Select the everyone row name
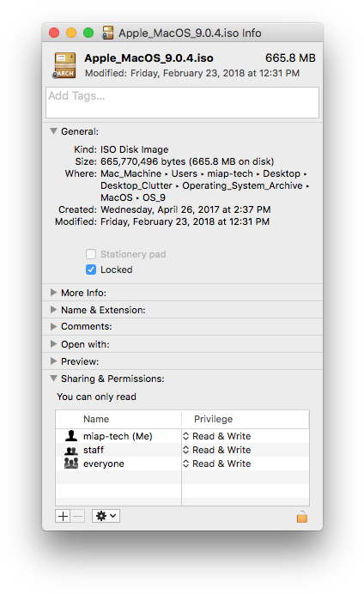 click(x=104, y=464)
